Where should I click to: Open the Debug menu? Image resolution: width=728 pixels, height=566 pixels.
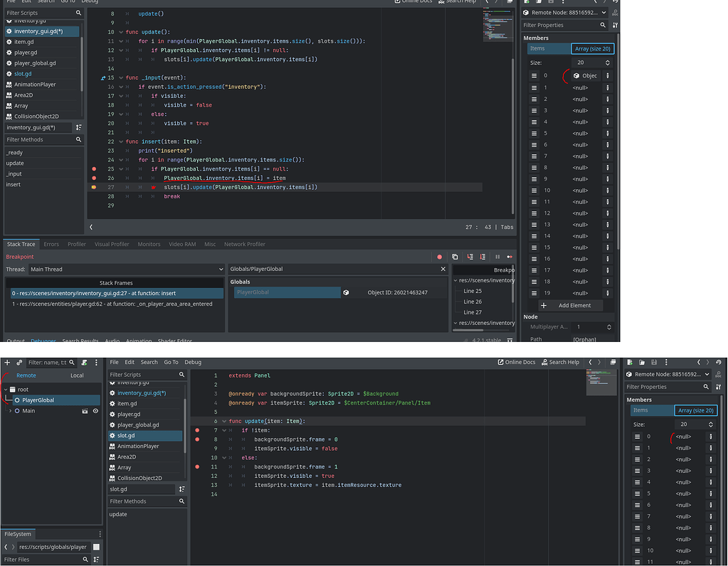[x=192, y=362]
